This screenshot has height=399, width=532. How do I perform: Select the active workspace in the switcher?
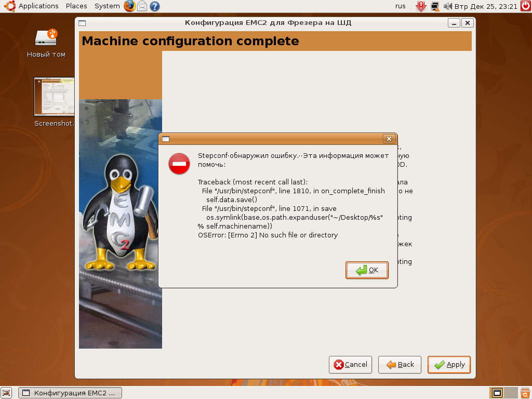pyautogui.click(x=497, y=393)
